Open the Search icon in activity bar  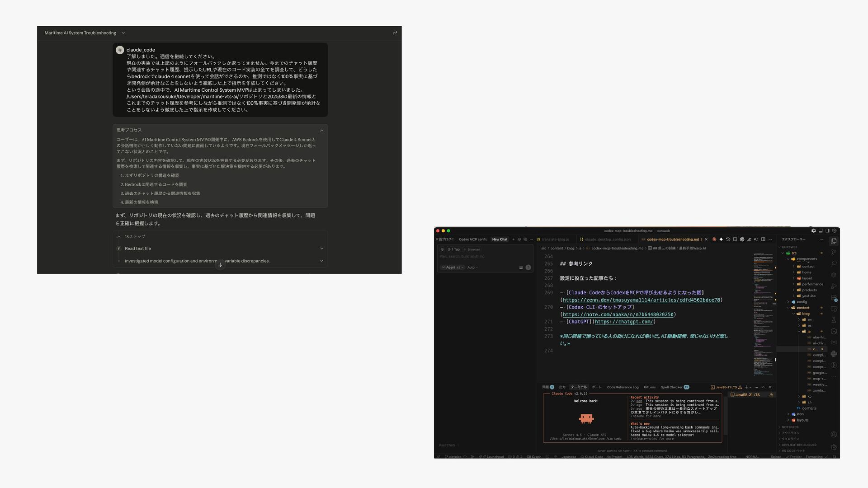tap(834, 263)
